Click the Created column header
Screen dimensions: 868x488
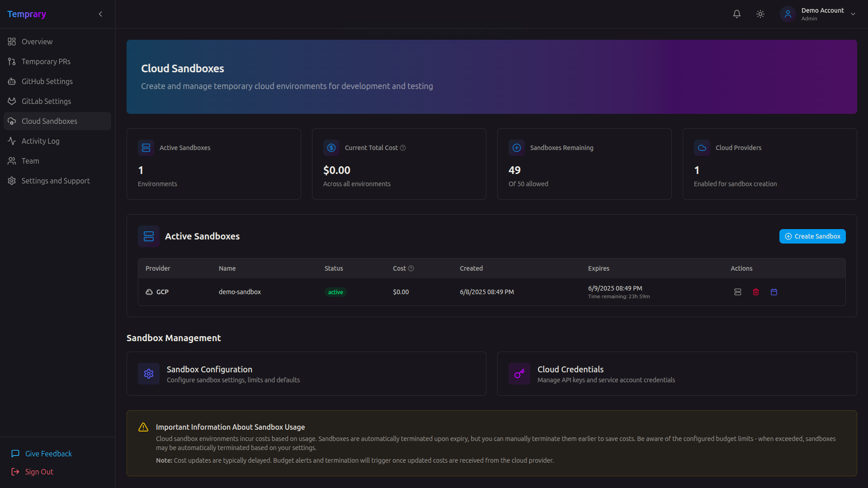(471, 268)
